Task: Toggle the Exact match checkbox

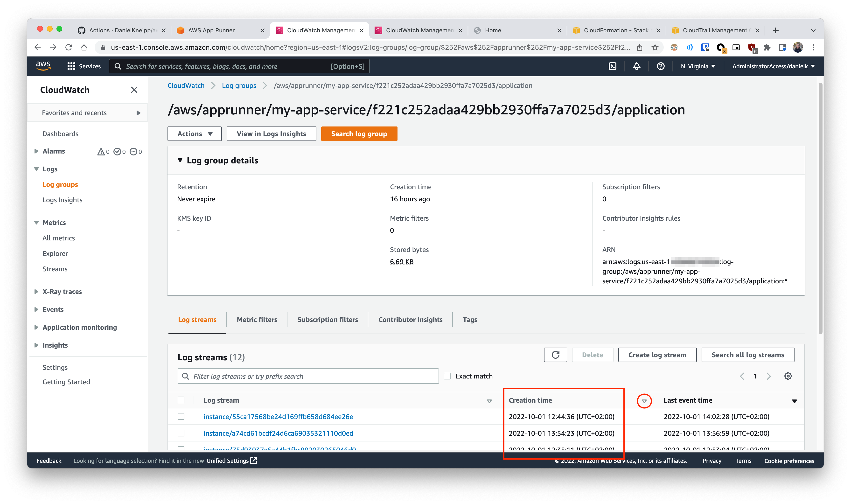Action: tap(447, 376)
